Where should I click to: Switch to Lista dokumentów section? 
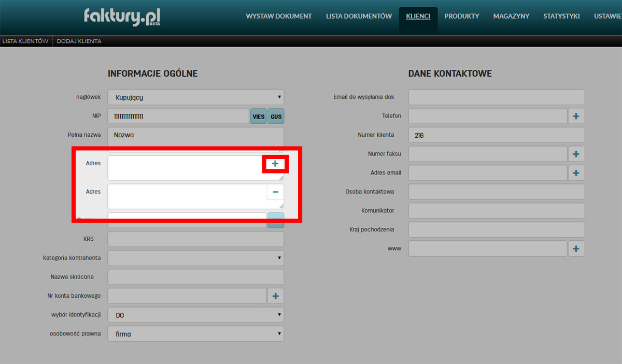click(359, 16)
